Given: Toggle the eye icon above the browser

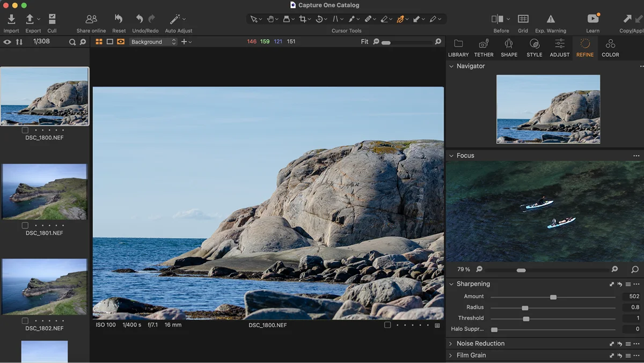Looking at the screenshot, I should (x=7, y=42).
